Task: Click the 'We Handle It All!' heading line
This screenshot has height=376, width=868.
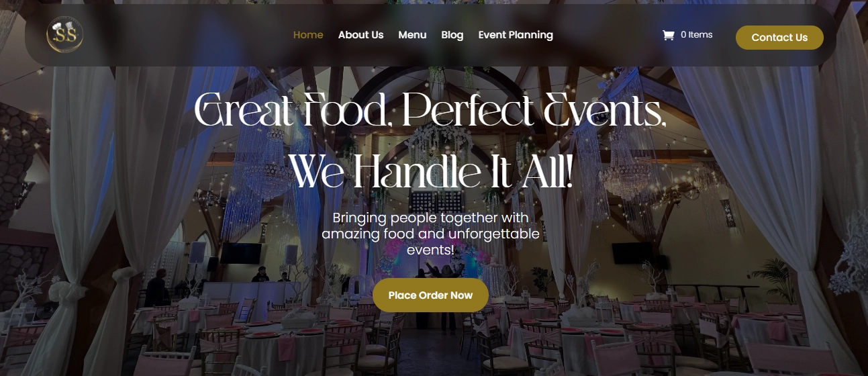Action: click(x=430, y=172)
